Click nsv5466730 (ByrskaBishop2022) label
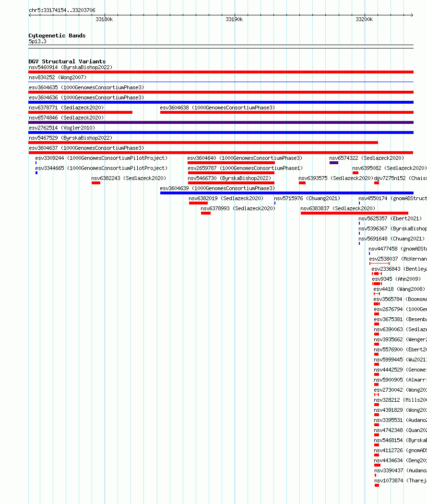 point(229,178)
